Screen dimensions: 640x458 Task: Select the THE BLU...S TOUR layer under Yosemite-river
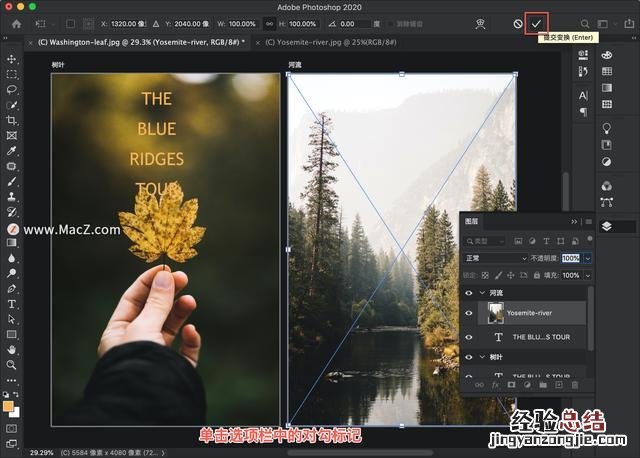pos(531,337)
